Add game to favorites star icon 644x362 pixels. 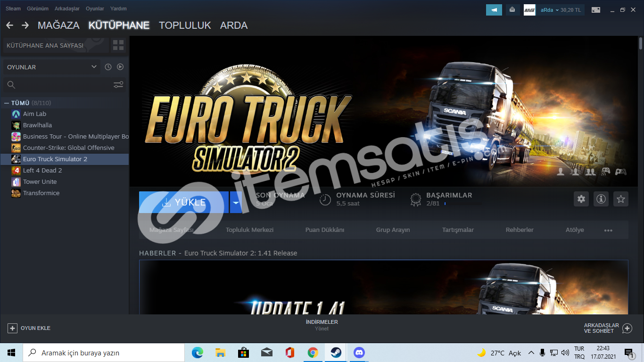(621, 199)
